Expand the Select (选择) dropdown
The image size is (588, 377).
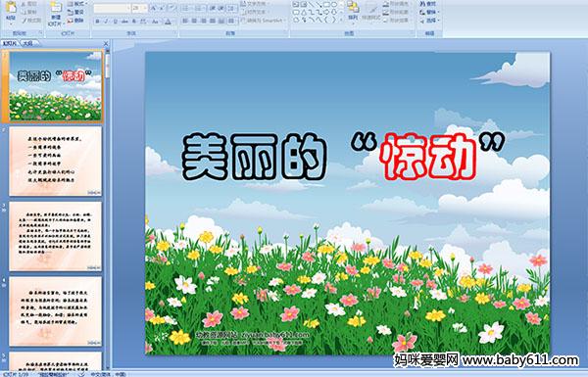click(430, 21)
